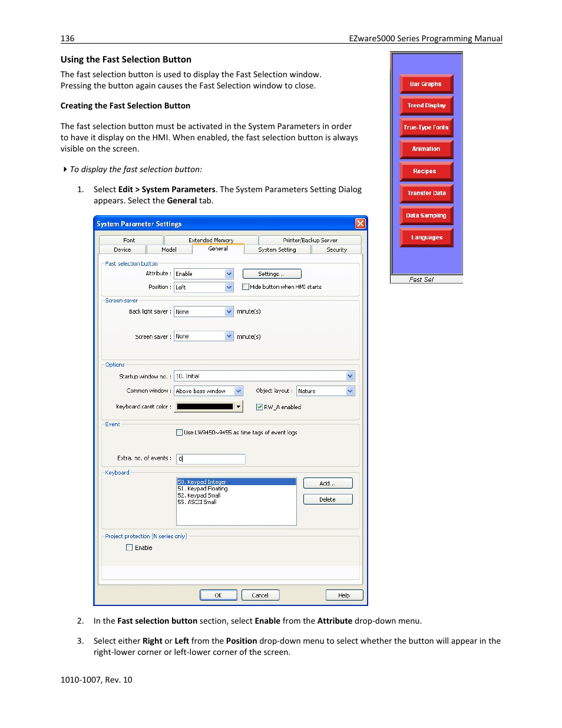Viewport: 562px width, 728px height.
Task: Enable project protection checkbox
Action: [x=130, y=548]
